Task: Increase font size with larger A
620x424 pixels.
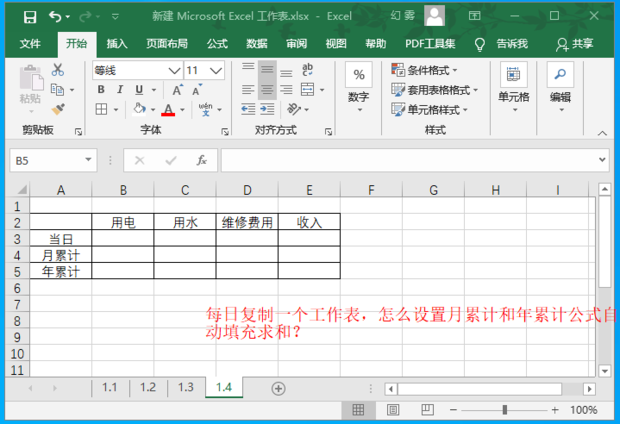Action: tap(178, 90)
